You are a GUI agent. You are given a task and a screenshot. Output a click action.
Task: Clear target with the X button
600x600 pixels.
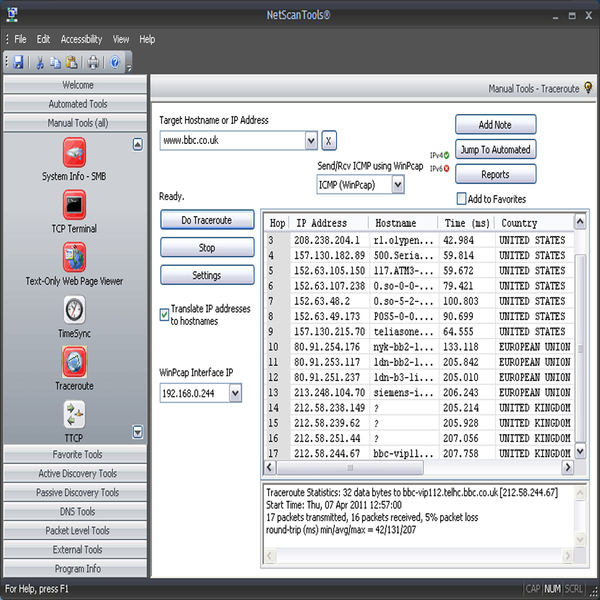tap(329, 140)
